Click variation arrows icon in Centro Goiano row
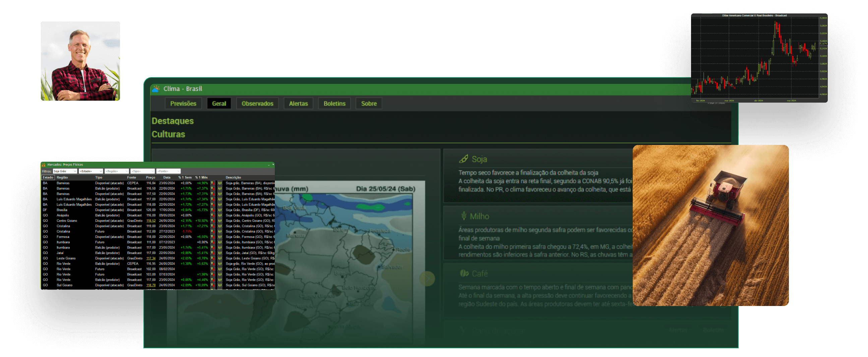This screenshot has width=868, height=357. [x=212, y=221]
